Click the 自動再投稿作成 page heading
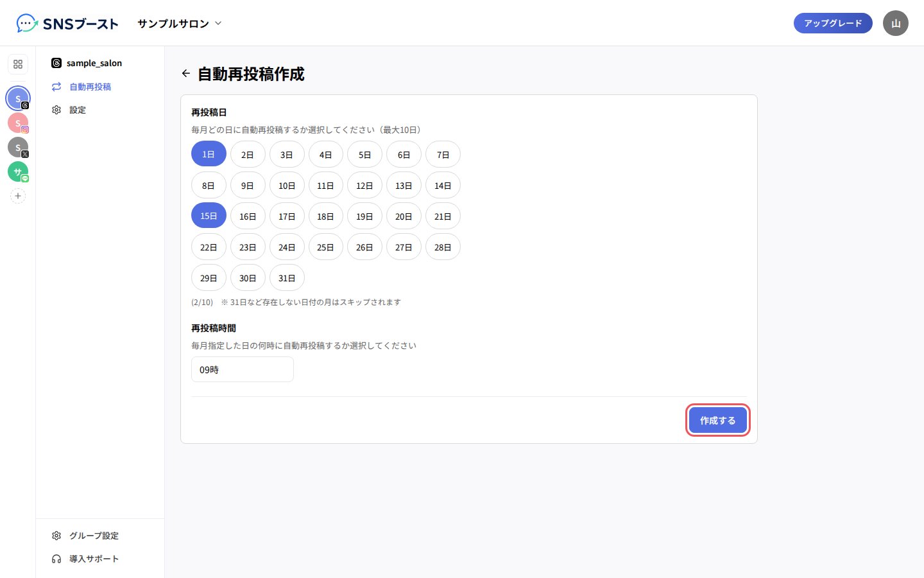 251,74
